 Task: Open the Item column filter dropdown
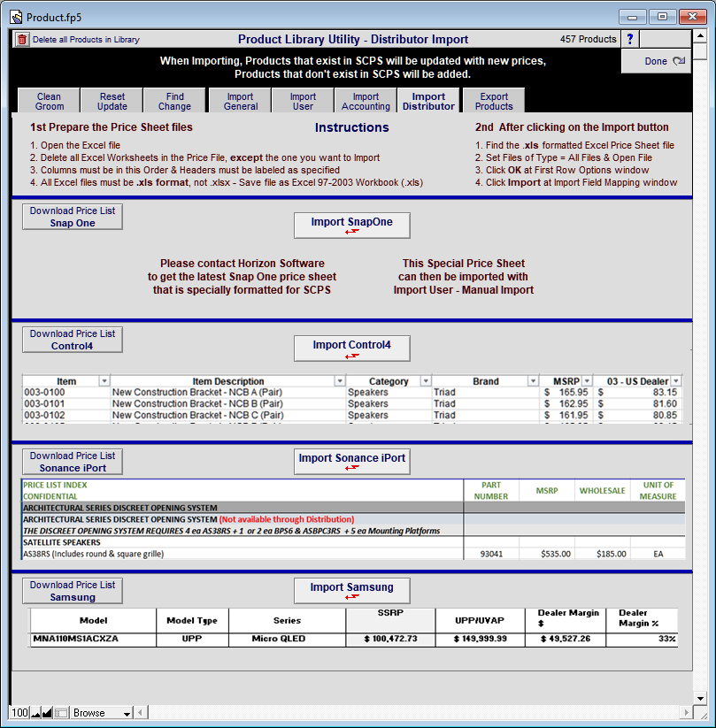tap(104, 381)
